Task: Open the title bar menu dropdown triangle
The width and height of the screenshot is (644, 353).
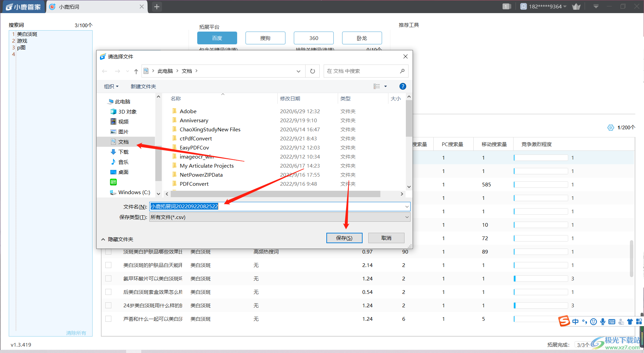Action: [x=596, y=6]
